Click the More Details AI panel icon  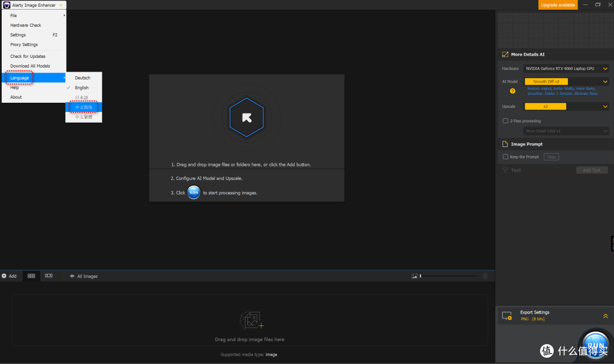[x=505, y=55]
